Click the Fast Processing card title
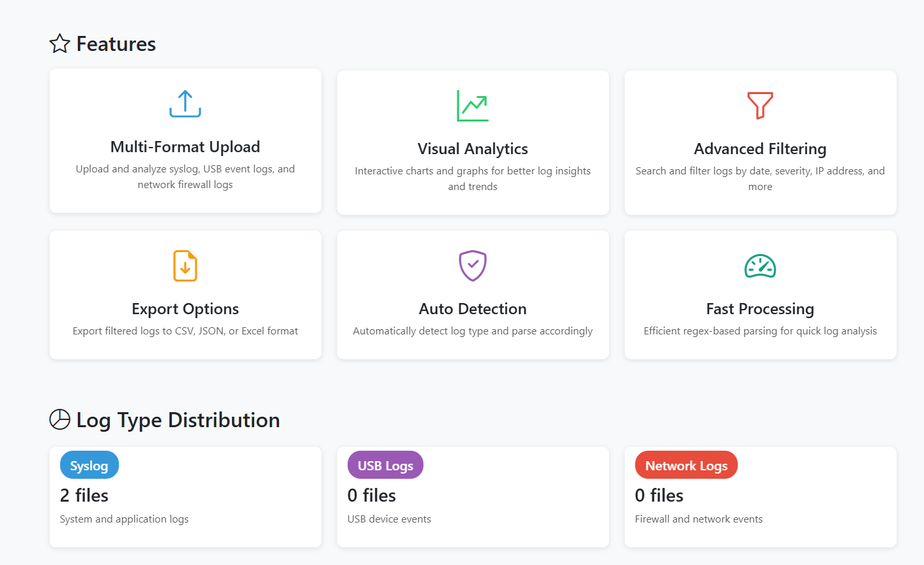The image size is (924, 565). point(760,309)
